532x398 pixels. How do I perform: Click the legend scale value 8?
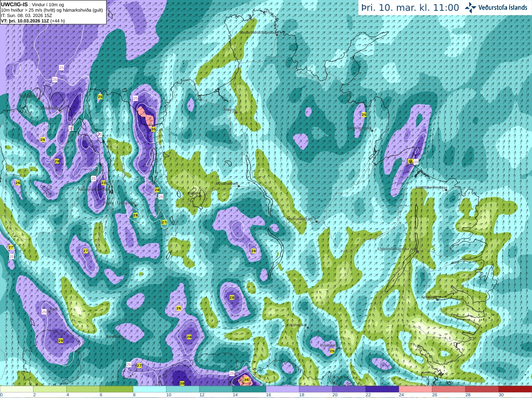[x=135, y=395]
